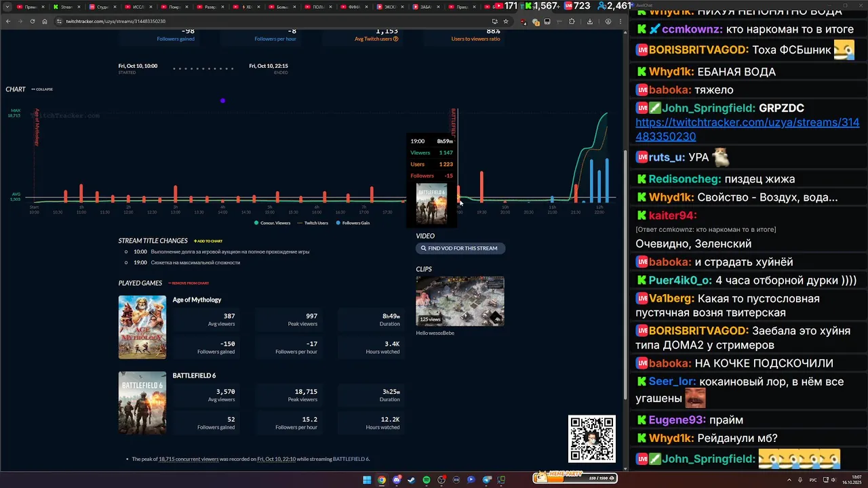Open twitchtracker link in chat message
The image size is (868, 488).
[x=747, y=129]
